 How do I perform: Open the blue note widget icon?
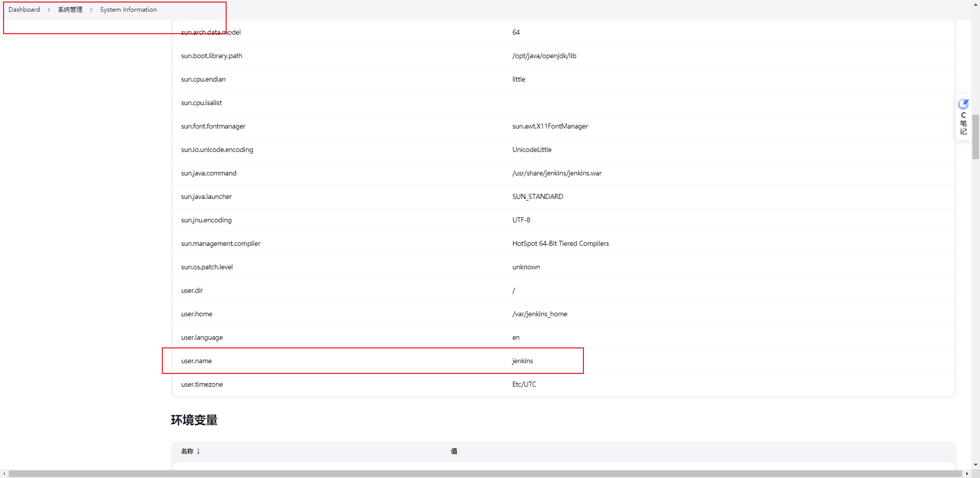tap(963, 104)
